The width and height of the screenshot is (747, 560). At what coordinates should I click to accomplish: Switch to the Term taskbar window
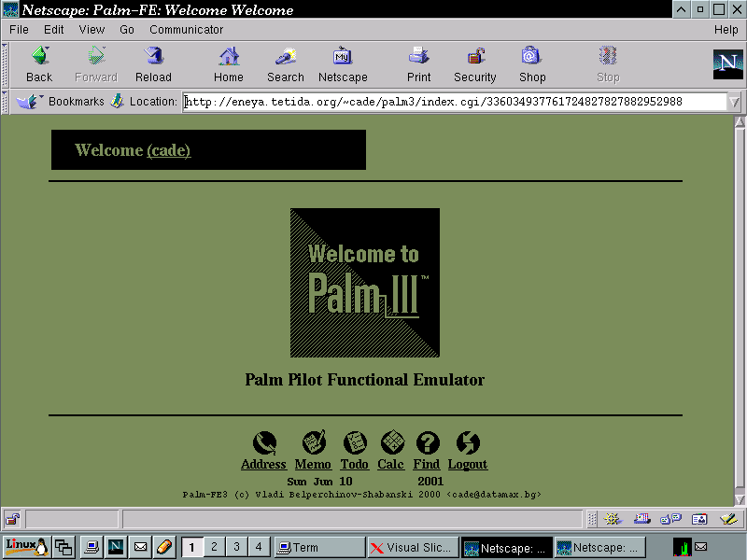[x=319, y=548]
